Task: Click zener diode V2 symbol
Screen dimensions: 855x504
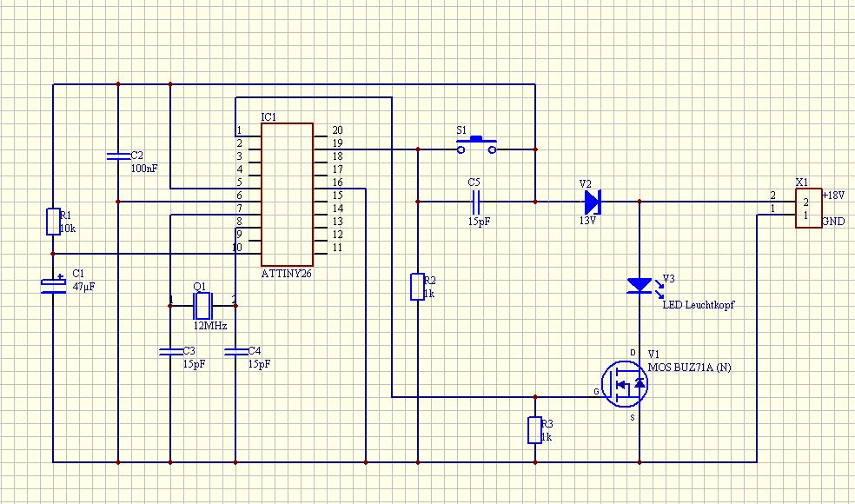Action: pyautogui.click(x=593, y=202)
